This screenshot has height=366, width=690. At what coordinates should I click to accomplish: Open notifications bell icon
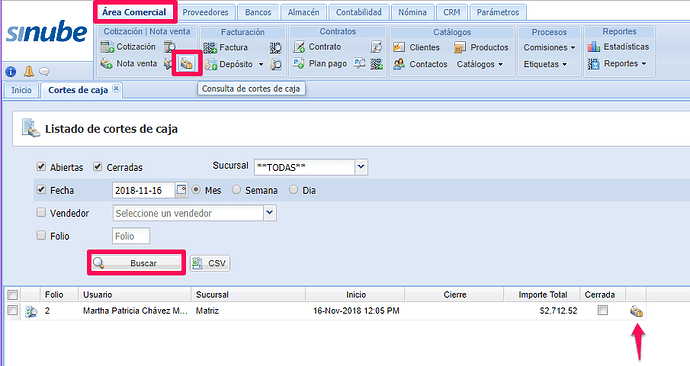[29, 71]
